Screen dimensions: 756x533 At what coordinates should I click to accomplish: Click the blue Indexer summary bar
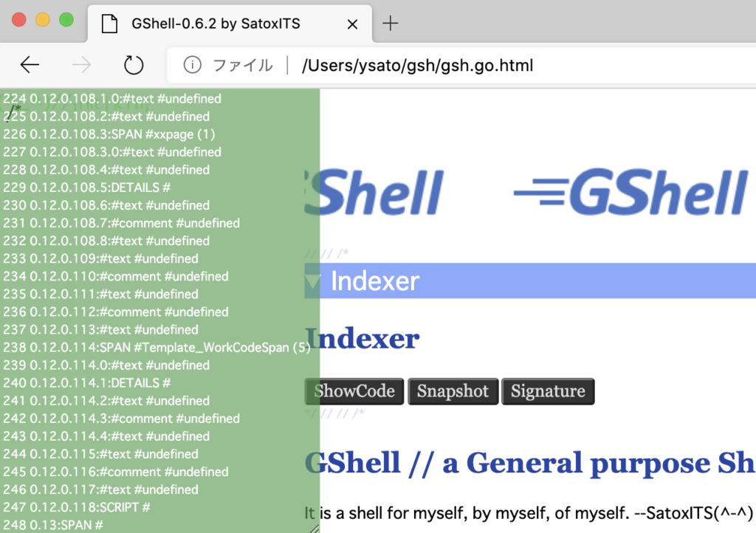tap(532, 281)
